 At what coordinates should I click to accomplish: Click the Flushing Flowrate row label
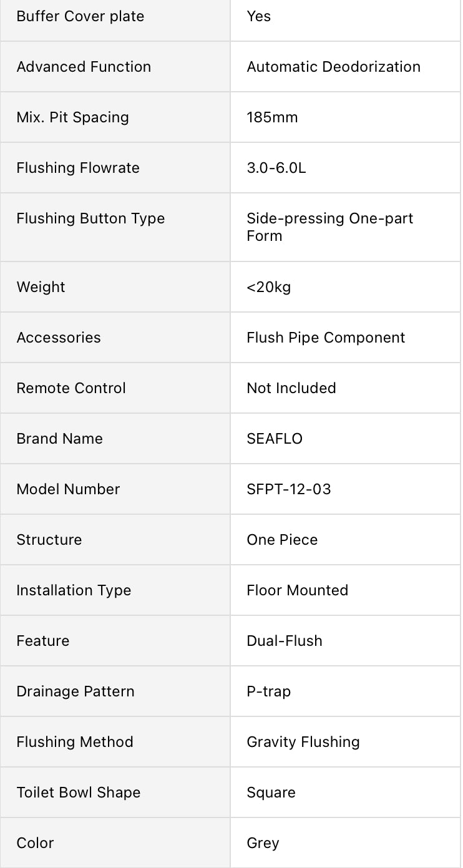point(78,168)
